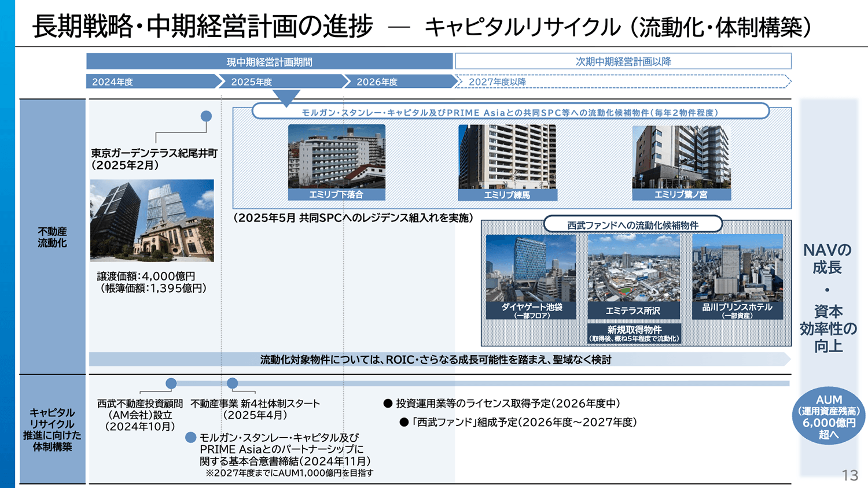Image resolution: width=868 pixels, height=488 pixels.
Task: Click the ※2027年度までにAUM1,000億円 footnote
Action: tap(289, 473)
